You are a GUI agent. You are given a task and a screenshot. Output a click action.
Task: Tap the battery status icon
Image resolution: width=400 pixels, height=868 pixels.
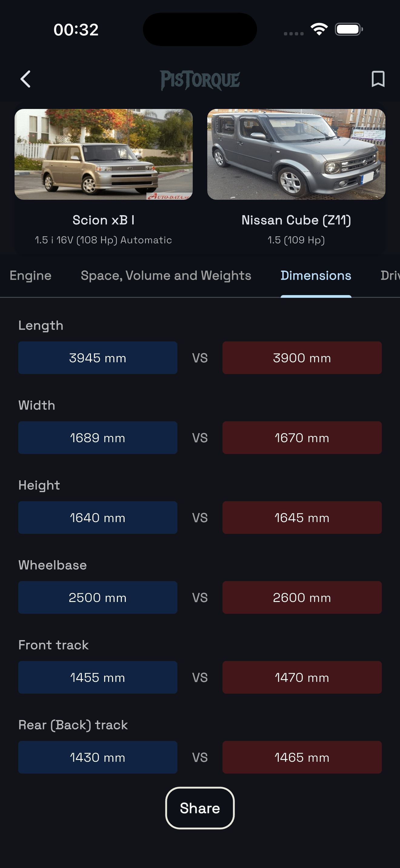click(x=348, y=29)
